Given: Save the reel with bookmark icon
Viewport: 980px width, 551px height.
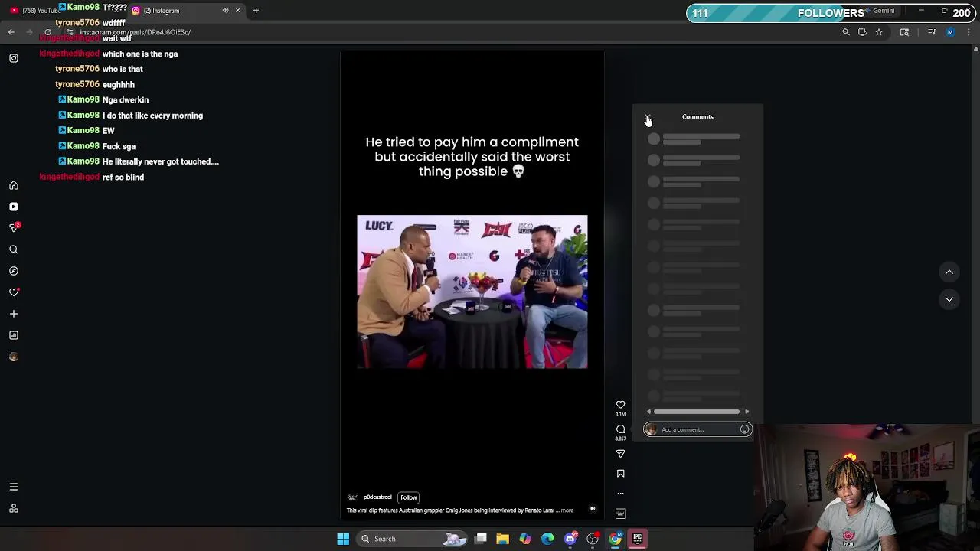Looking at the screenshot, I should pyautogui.click(x=621, y=474).
